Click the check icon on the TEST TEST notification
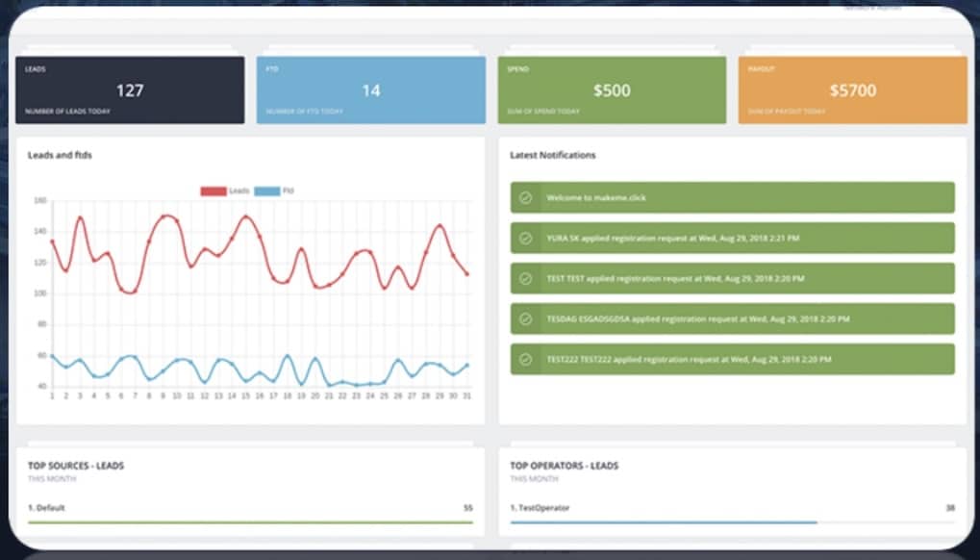980x560 pixels. click(526, 279)
